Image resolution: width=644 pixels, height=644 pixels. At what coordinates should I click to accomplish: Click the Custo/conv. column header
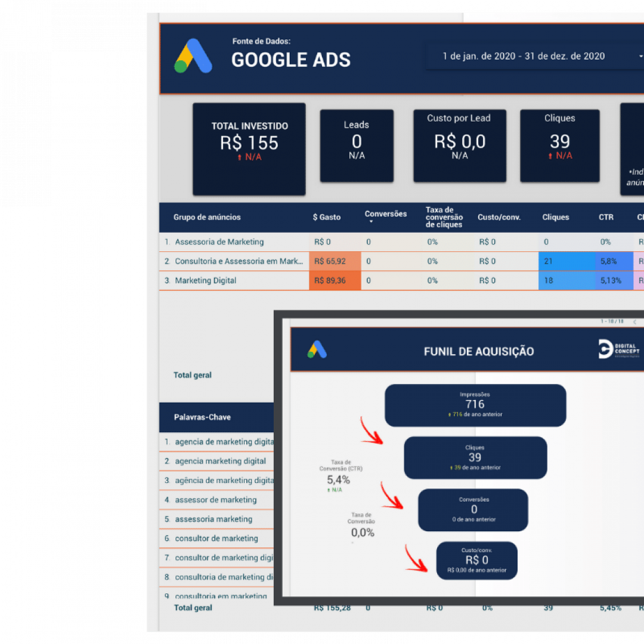coord(499,217)
